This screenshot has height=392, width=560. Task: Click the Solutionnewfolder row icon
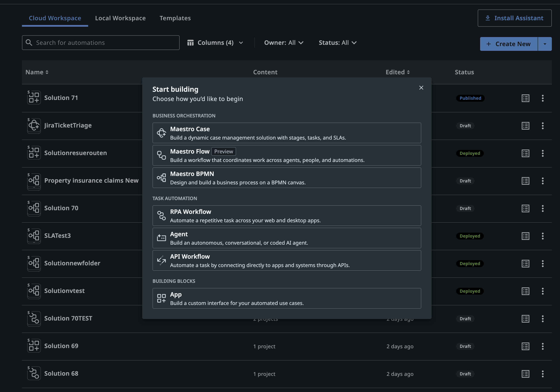[x=34, y=263]
